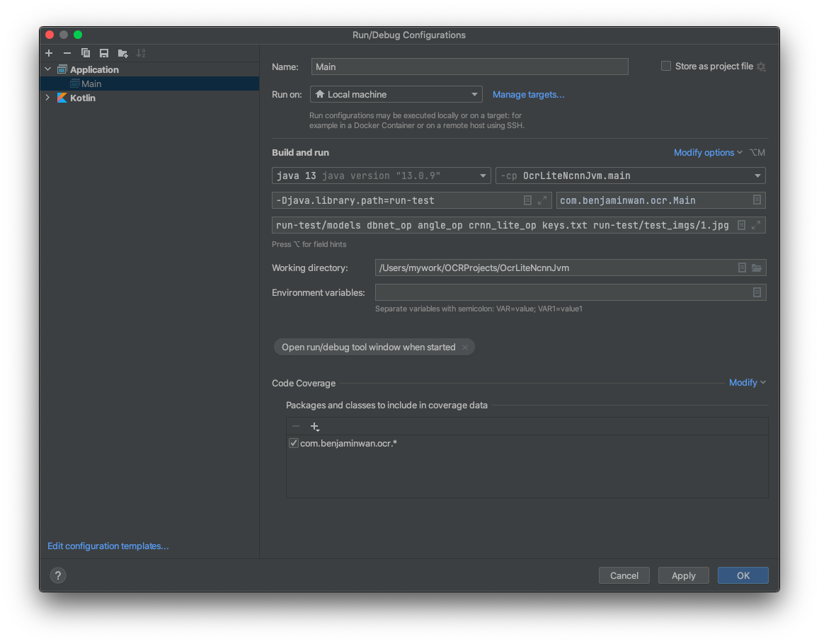Click Application folder icon in tree
The image size is (819, 644).
pyautogui.click(x=62, y=69)
